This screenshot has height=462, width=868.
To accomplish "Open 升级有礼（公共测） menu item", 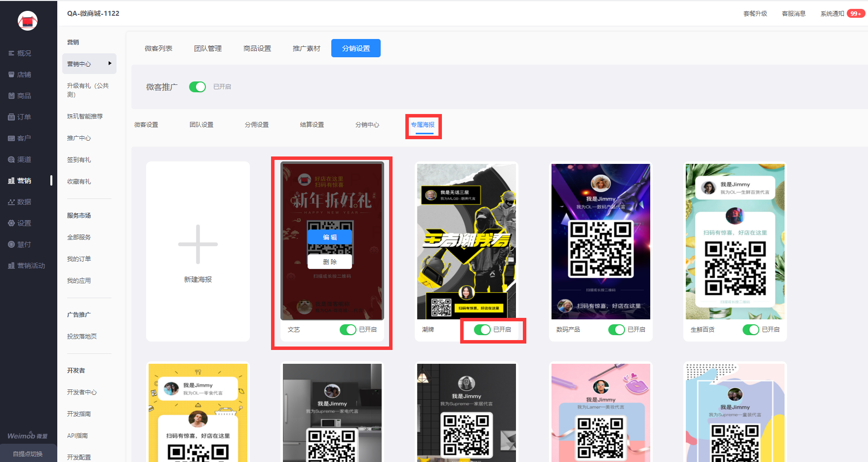I will (89, 90).
